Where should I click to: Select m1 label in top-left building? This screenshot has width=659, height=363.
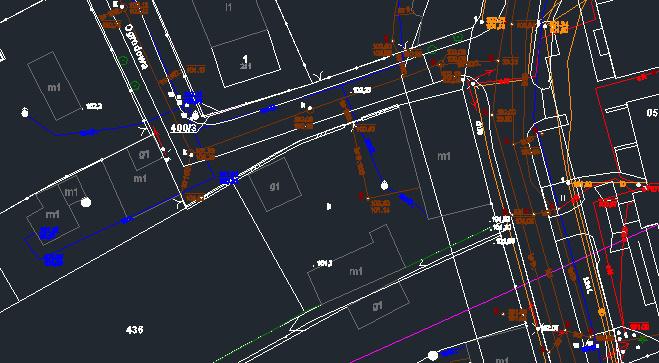(54, 87)
